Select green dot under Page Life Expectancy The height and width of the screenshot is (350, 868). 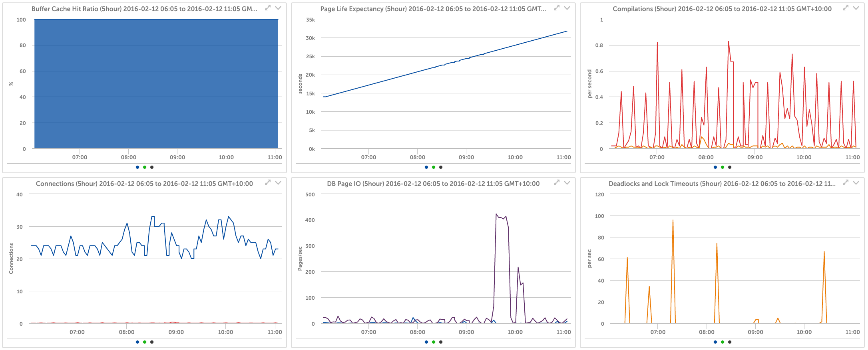434,167
